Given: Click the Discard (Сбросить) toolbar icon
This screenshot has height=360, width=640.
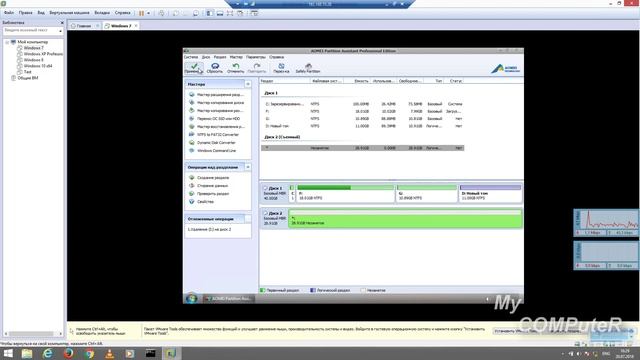Looking at the screenshot, I should [215, 68].
